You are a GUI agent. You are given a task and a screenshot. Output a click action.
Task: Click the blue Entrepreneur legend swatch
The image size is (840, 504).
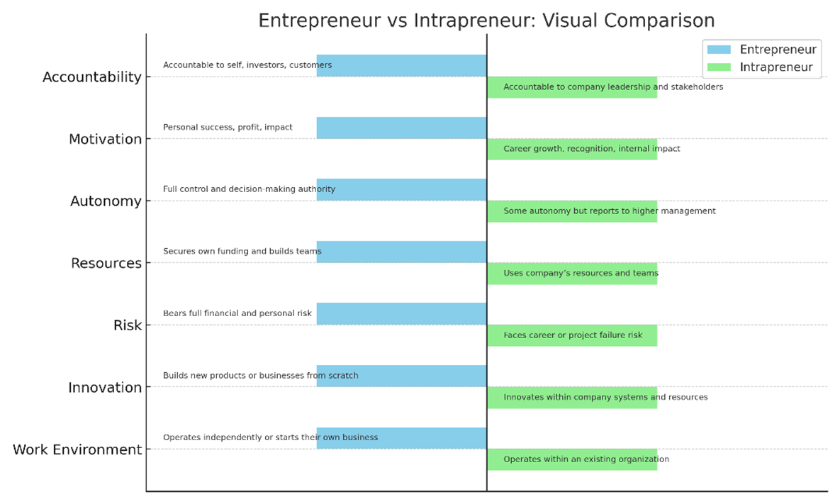tap(719, 50)
